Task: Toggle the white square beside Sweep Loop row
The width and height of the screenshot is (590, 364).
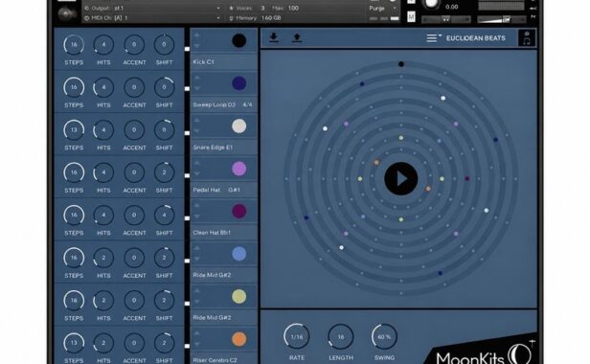Action: 187,89
